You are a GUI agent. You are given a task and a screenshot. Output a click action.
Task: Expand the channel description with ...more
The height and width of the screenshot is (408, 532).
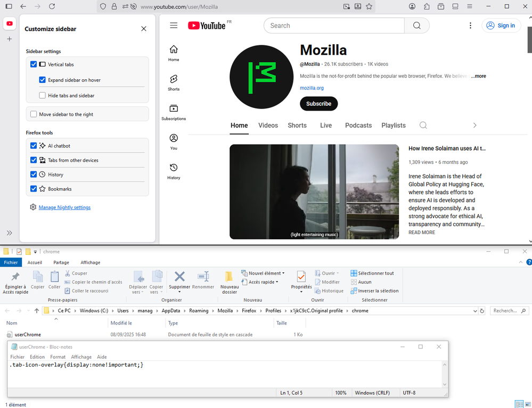(478, 76)
